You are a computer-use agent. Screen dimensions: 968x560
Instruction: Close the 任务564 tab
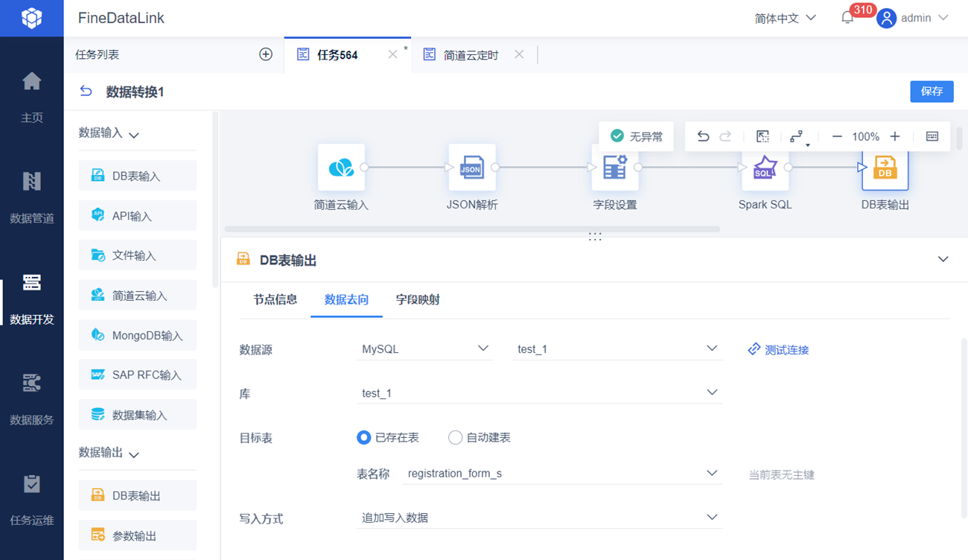tap(392, 54)
